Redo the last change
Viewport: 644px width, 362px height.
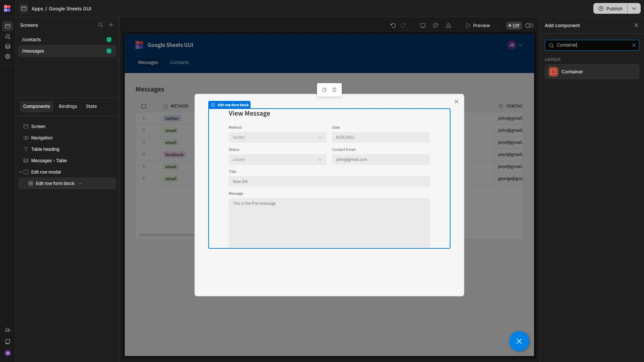click(x=403, y=25)
